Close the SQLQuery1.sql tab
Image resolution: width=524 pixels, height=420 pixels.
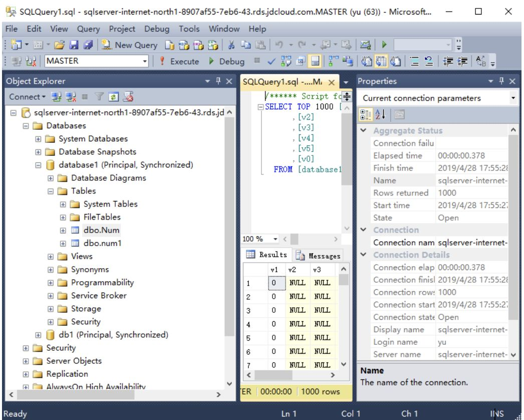tap(332, 82)
